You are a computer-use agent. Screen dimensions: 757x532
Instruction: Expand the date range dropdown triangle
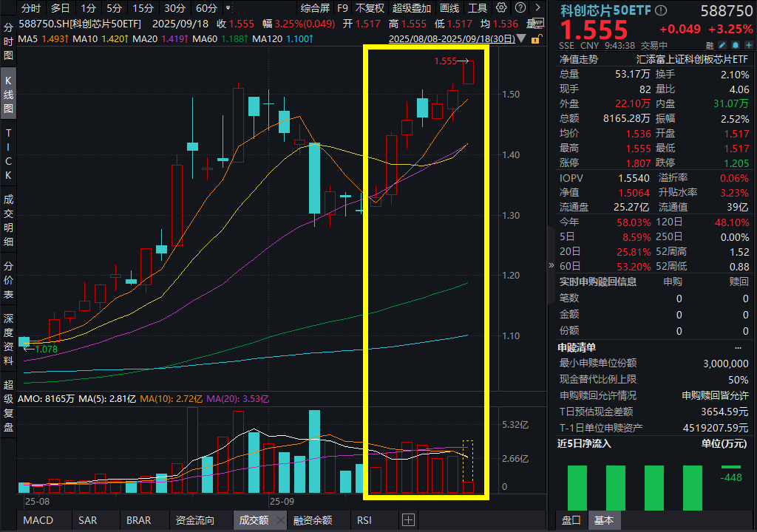(523, 38)
